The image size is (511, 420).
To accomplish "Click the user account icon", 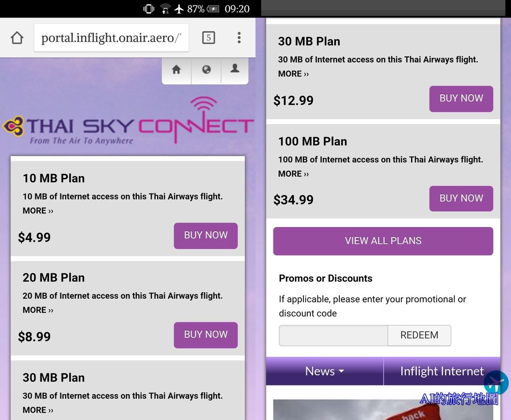I will (x=235, y=69).
